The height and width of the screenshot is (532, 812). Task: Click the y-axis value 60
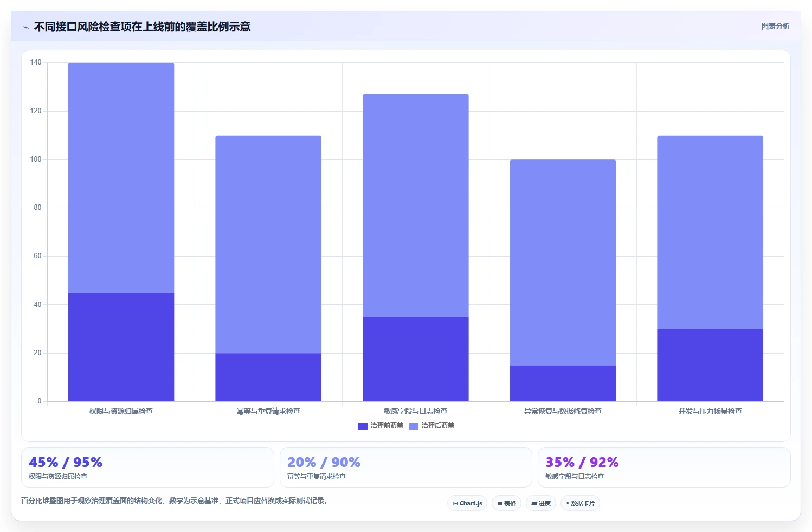(x=37, y=255)
